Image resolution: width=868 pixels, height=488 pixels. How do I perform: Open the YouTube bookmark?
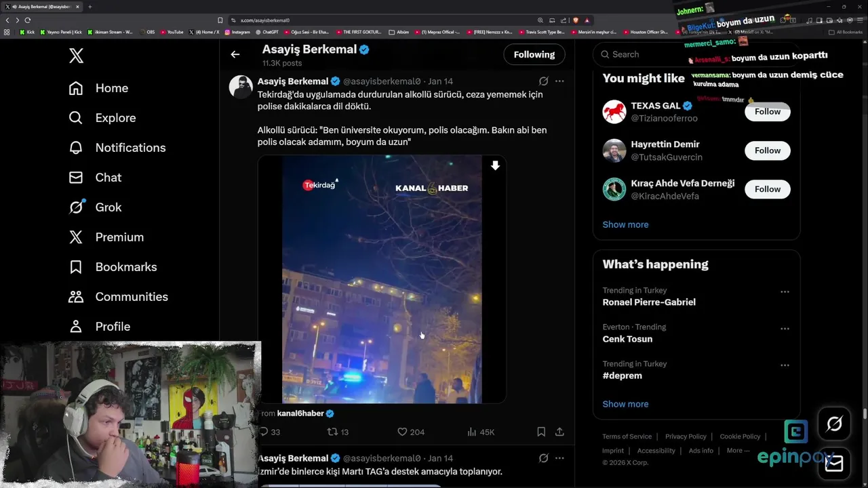point(172,32)
